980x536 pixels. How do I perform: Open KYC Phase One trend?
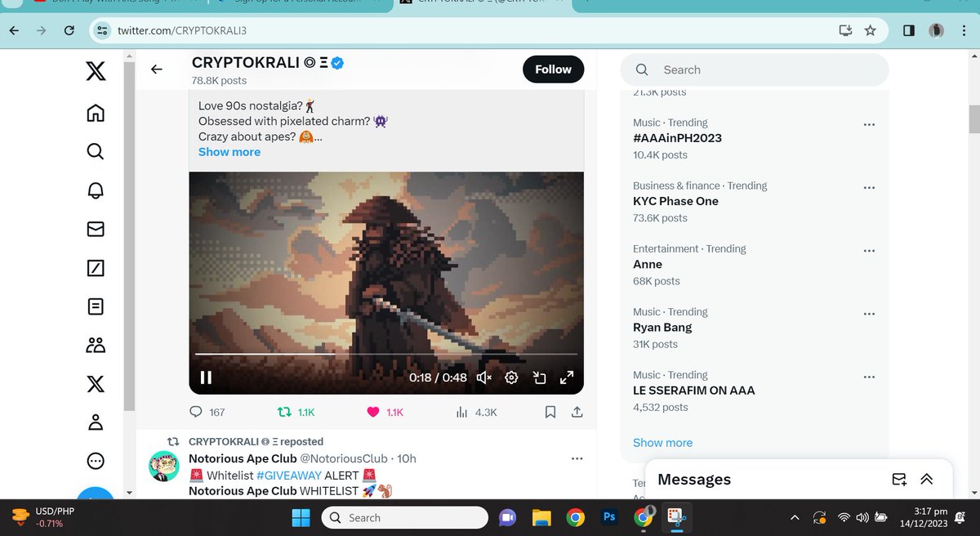click(675, 201)
